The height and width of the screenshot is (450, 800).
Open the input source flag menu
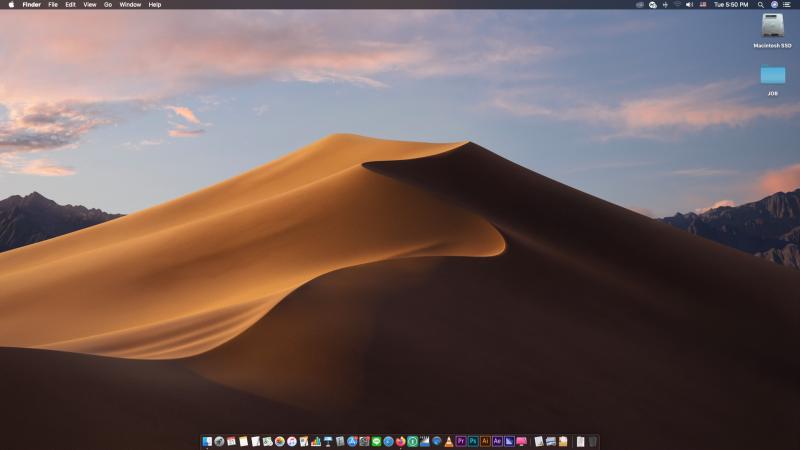[703, 5]
